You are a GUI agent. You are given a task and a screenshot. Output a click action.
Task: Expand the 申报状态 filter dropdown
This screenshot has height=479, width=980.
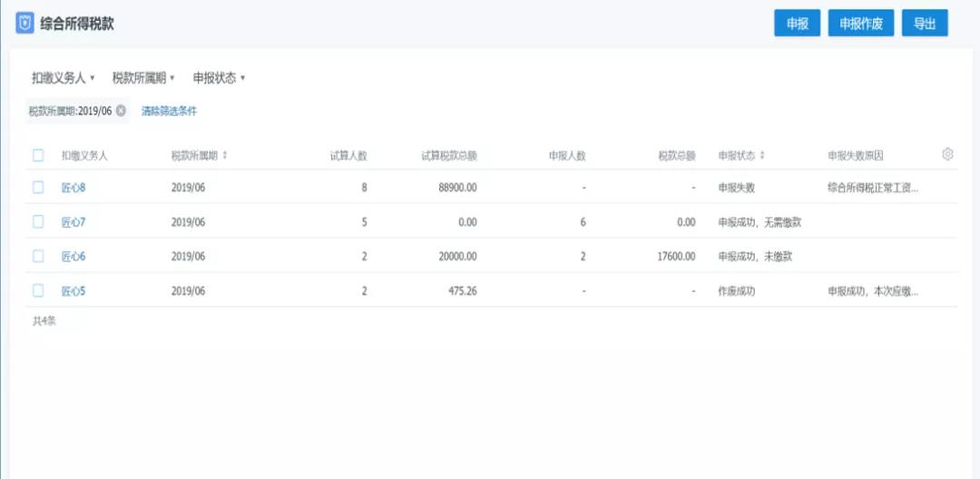coord(219,78)
